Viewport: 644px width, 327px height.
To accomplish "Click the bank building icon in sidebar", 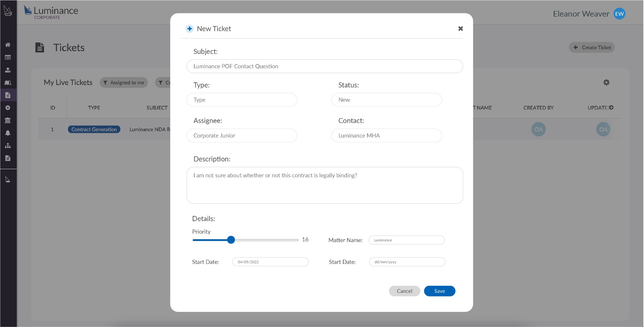I will [x=8, y=120].
